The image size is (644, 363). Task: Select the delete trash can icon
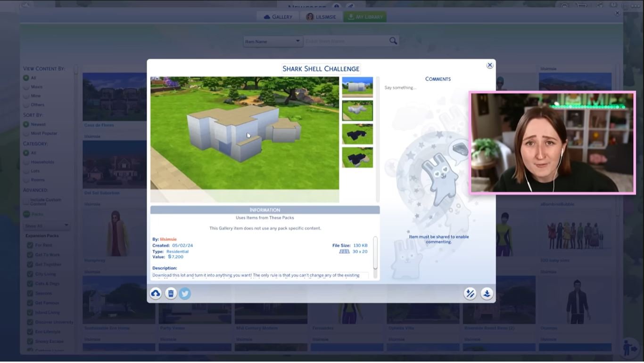tap(171, 293)
